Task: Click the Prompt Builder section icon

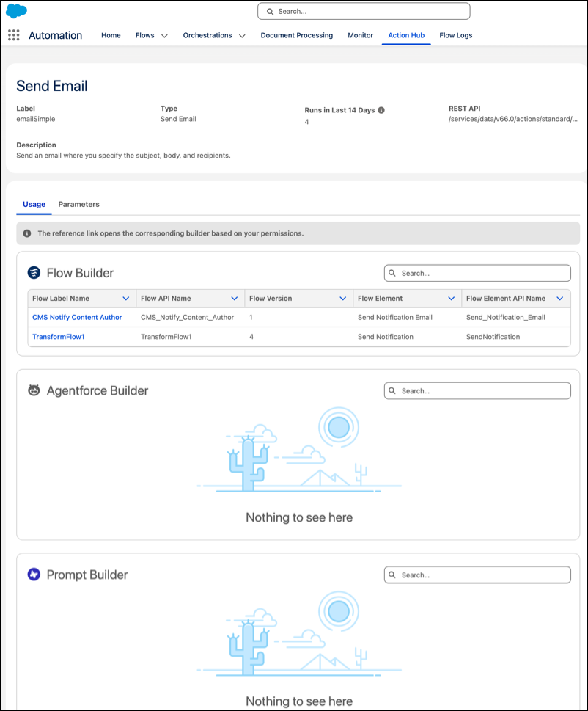Action: pyautogui.click(x=34, y=575)
